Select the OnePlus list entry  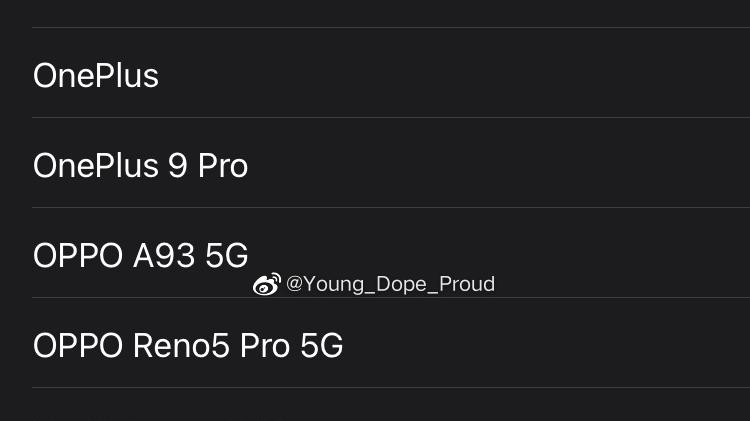[96, 76]
